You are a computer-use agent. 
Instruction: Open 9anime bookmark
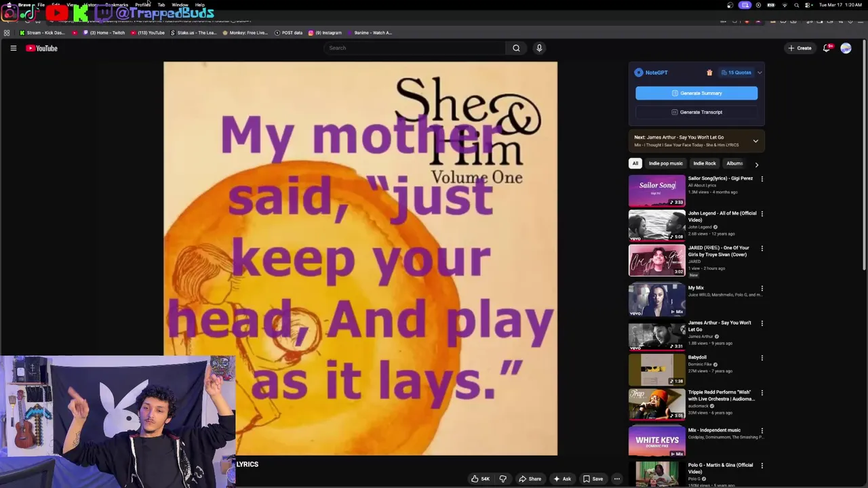[x=370, y=33]
